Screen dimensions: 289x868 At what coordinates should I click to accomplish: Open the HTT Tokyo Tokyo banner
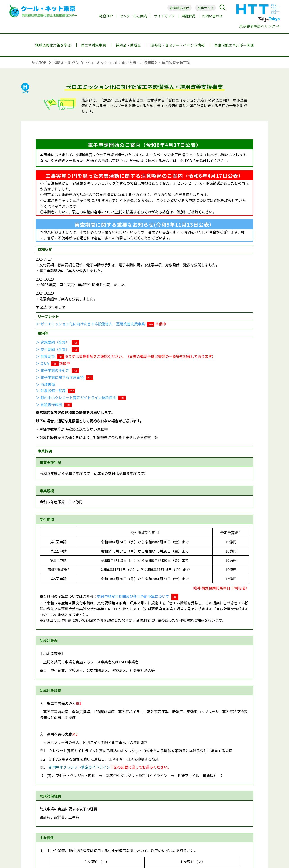point(258,12)
